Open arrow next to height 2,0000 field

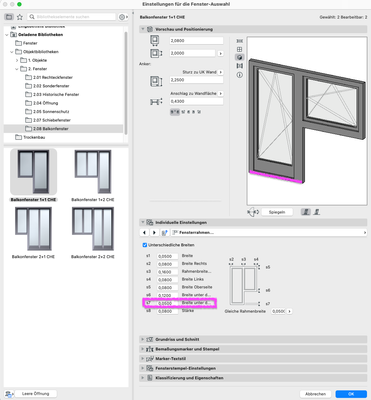point(220,53)
